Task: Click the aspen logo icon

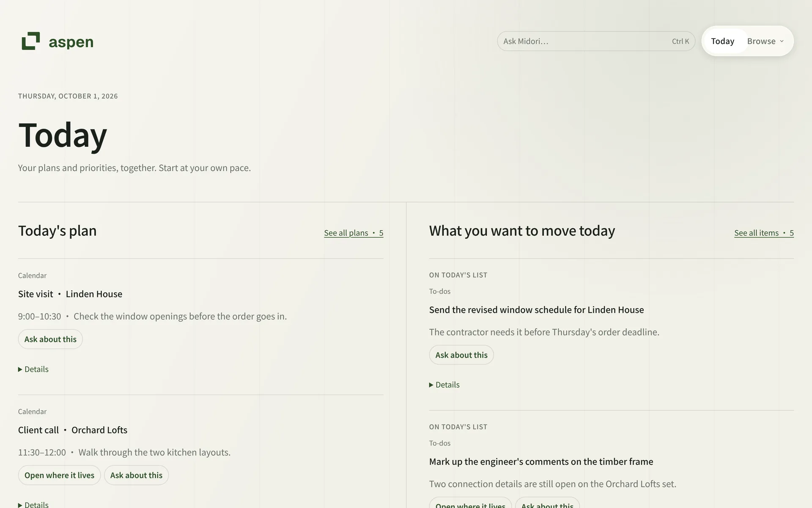Action: point(31,41)
